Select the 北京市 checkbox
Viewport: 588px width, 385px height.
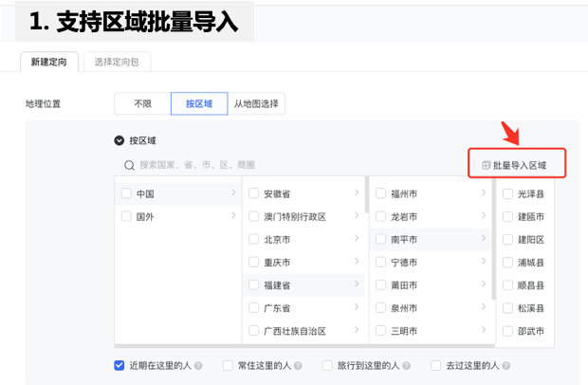coord(254,239)
